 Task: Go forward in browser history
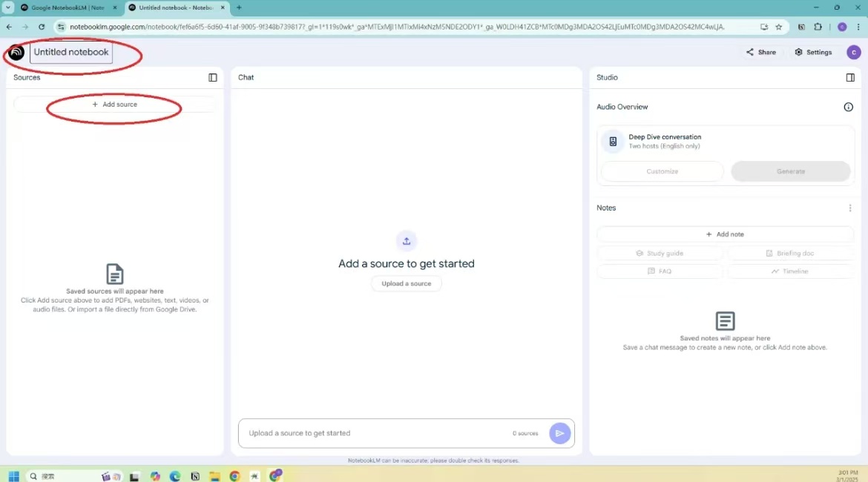(x=25, y=27)
